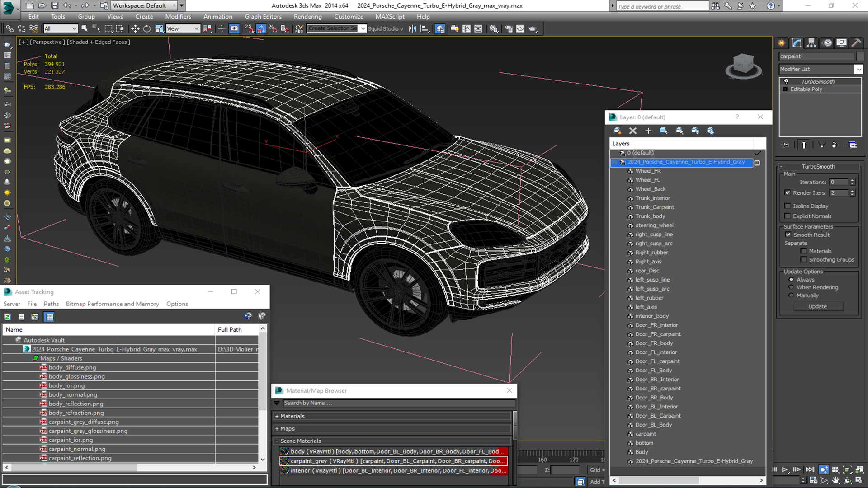Open Create Selection Set dropdown
This screenshot has height=488, width=868.
pyautogui.click(x=363, y=28)
